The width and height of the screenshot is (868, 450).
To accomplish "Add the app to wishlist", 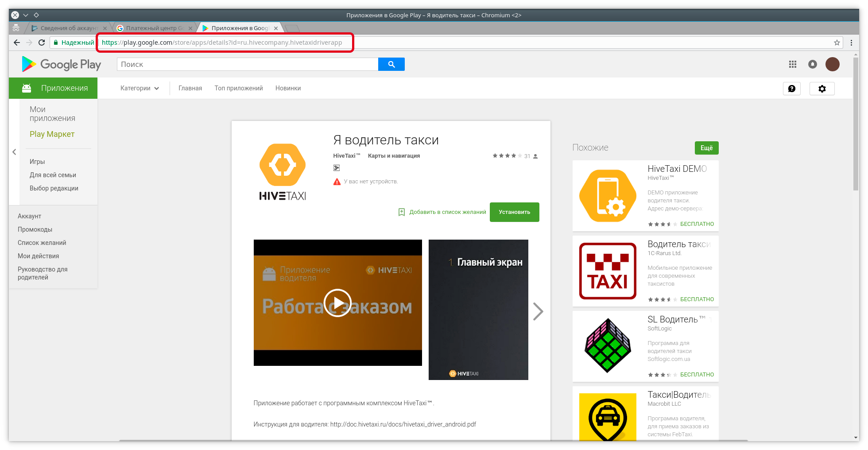I will coord(442,212).
